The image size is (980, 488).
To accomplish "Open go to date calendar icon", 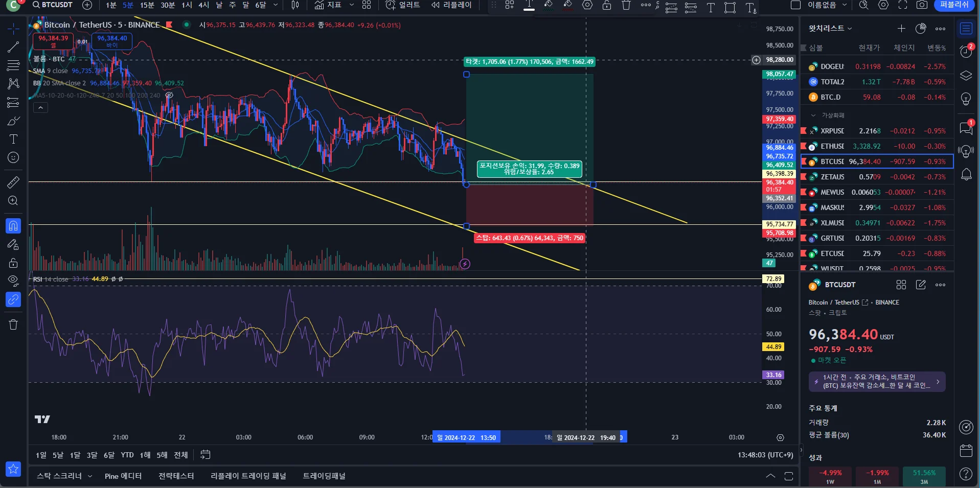I will [206, 455].
